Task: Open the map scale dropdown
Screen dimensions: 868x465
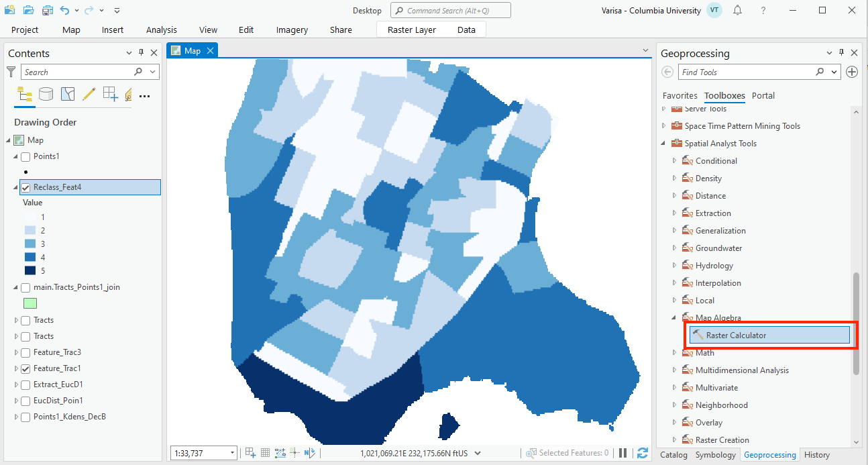Action: [x=231, y=452]
